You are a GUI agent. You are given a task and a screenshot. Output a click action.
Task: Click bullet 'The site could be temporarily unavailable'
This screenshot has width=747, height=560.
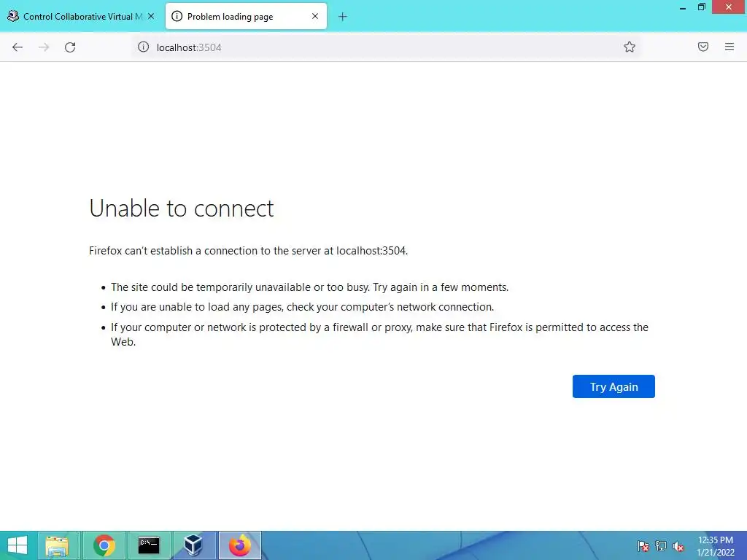309,287
